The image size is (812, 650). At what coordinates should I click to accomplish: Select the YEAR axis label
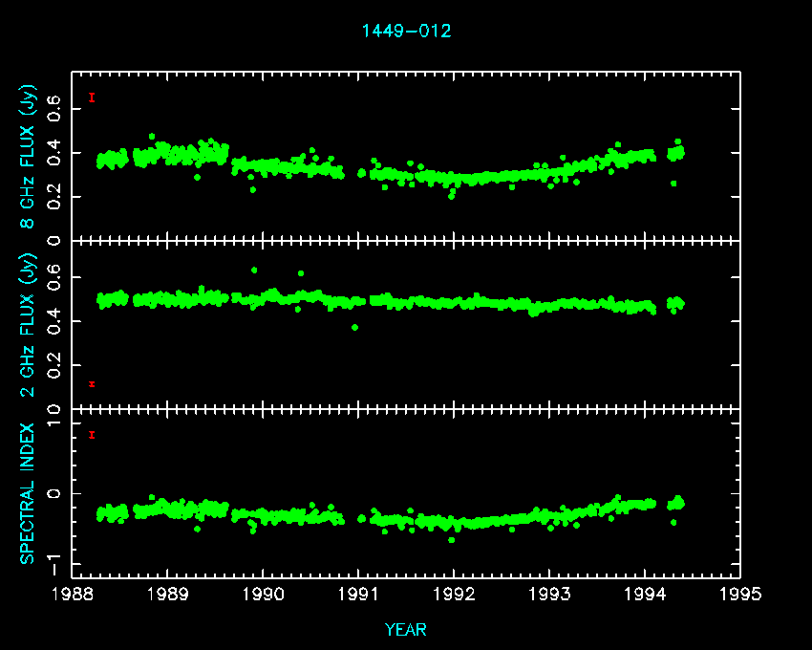click(x=406, y=630)
